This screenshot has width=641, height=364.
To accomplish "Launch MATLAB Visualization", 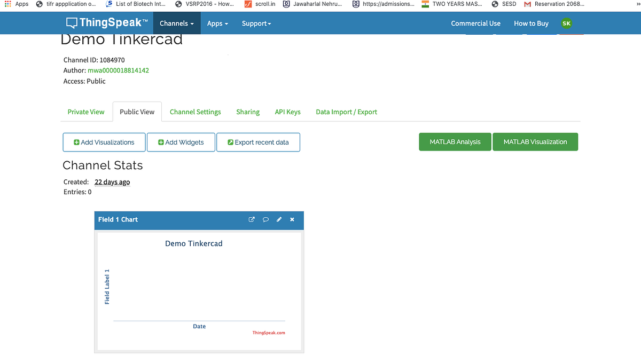I will tap(535, 141).
